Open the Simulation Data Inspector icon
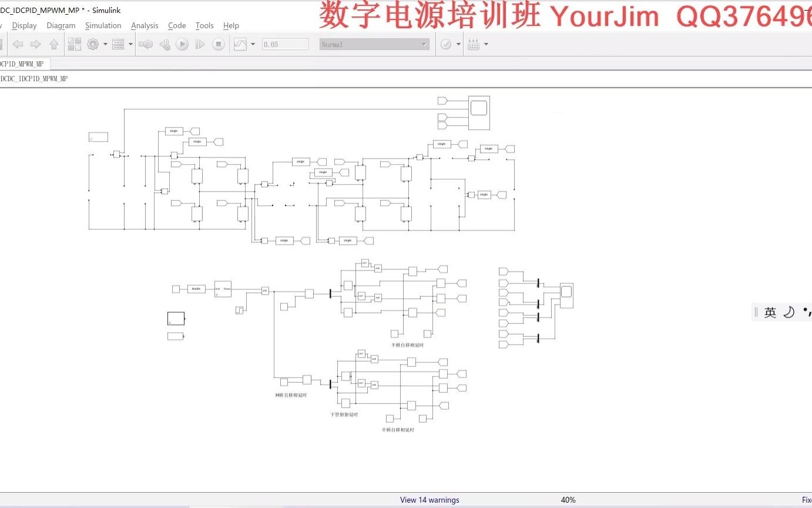Screen dimensions: 812x508 pyautogui.click(x=241, y=44)
